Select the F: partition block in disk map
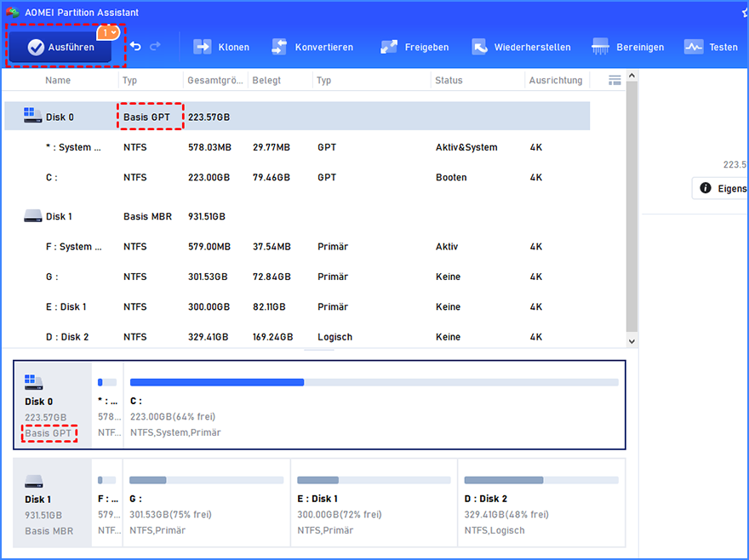749x560 pixels. tap(107, 503)
